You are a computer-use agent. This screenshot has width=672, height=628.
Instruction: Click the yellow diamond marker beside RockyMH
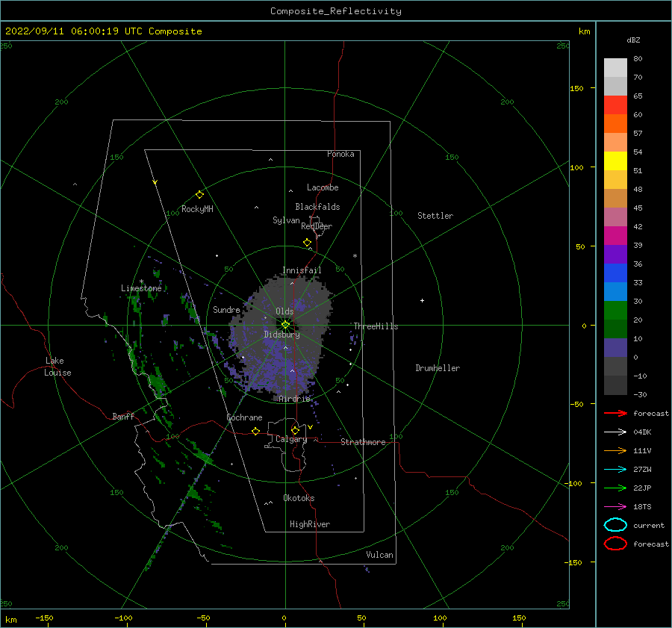pos(199,195)
